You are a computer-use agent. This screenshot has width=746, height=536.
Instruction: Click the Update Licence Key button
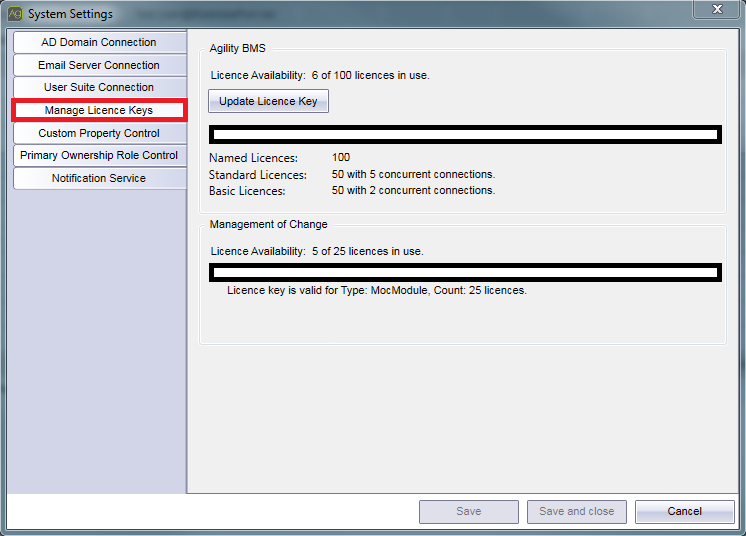click(x=268, y=101)
